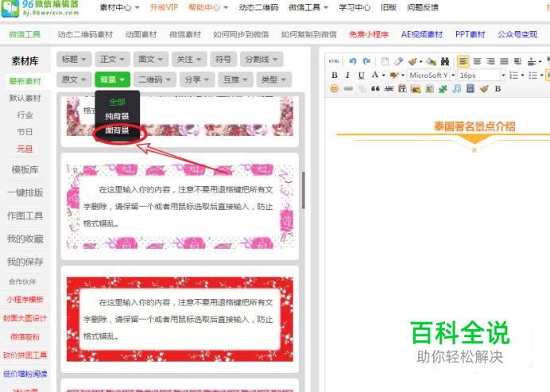This screenshot has height=392, width=550.
Task: Insert blockquote quotation marks
Action: 375,89
